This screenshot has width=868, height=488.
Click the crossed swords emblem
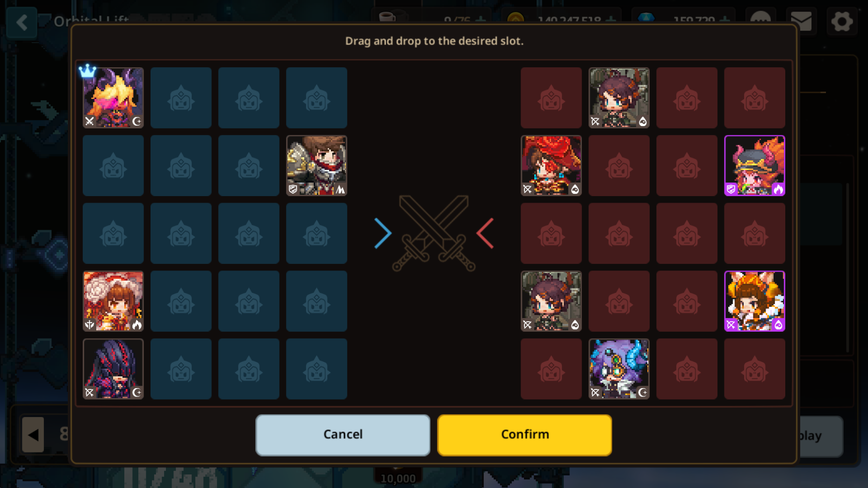[434, 233]
